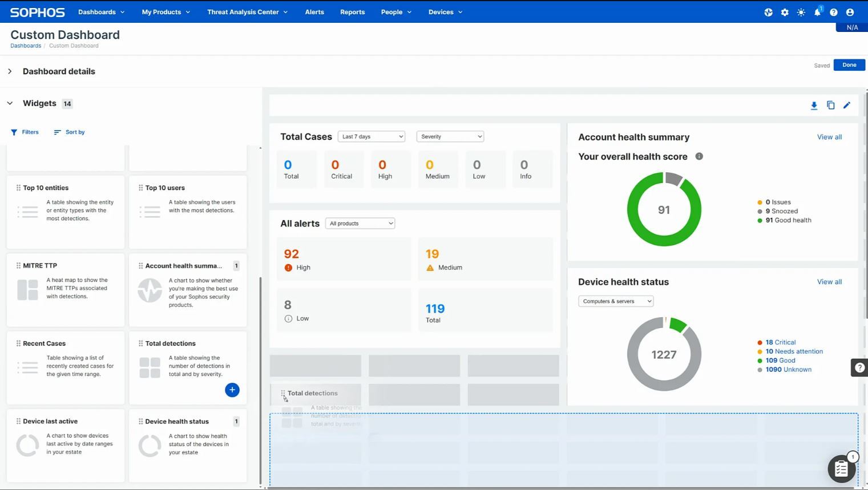Image resolution: width=868 pixels, height=490 pixels.
Task: Open the Computers & servers device dropdown
Action: [x=615, y=301]
